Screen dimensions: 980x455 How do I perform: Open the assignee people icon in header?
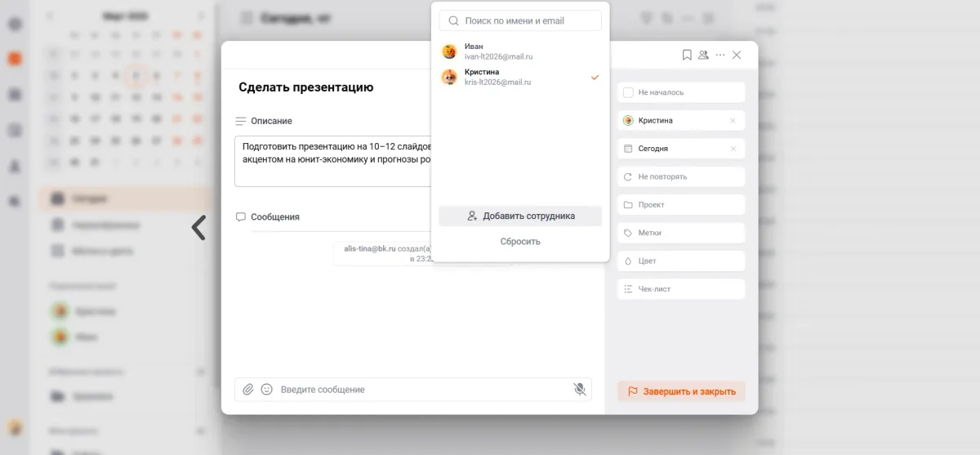pyautogui.click(x=703, y=55)
